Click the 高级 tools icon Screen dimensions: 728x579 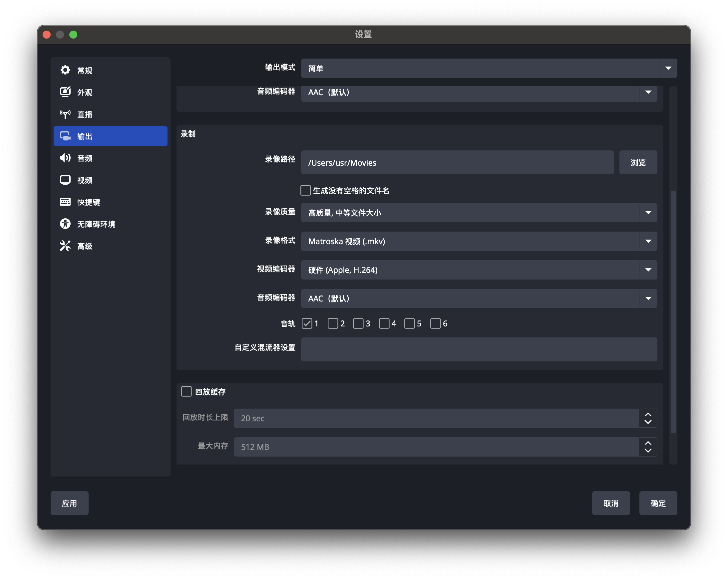(x=65, y=246)
